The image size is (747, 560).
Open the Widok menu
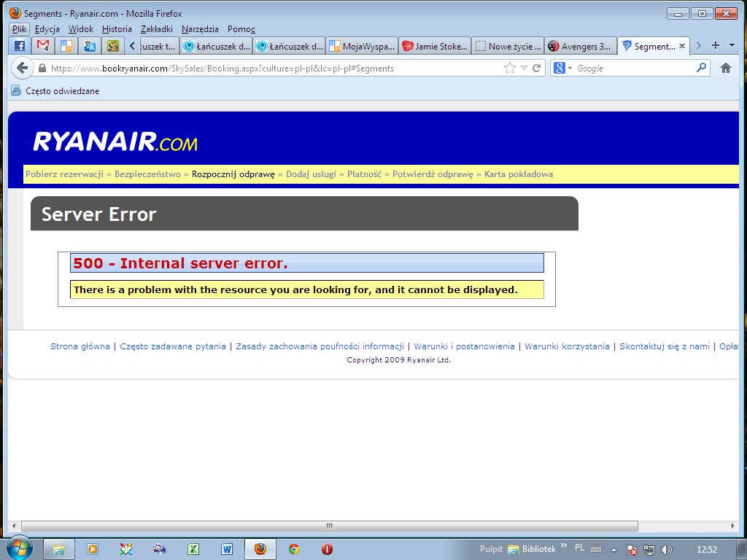[x=81, y=29]
